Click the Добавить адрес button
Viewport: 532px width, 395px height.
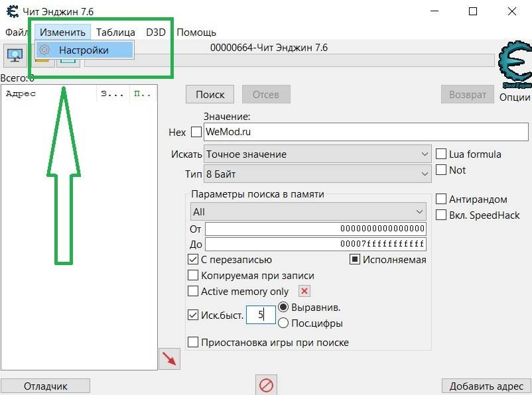486,386
